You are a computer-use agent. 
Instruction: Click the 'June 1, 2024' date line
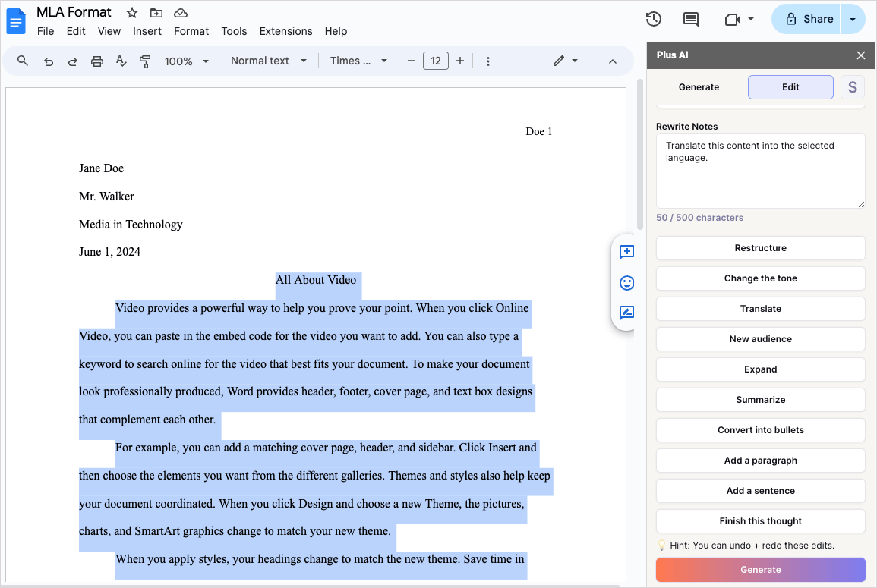(109, 252)
